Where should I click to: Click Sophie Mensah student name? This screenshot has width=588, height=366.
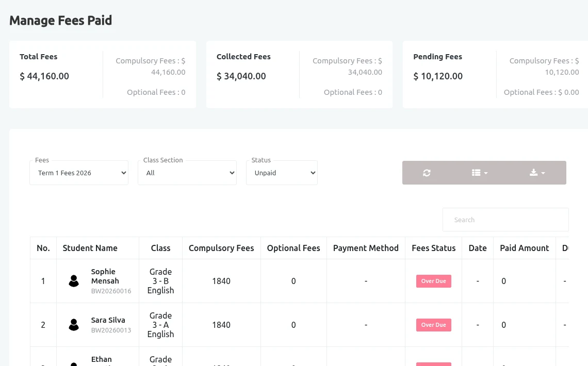pyautogui.click(x=105, y=276)
